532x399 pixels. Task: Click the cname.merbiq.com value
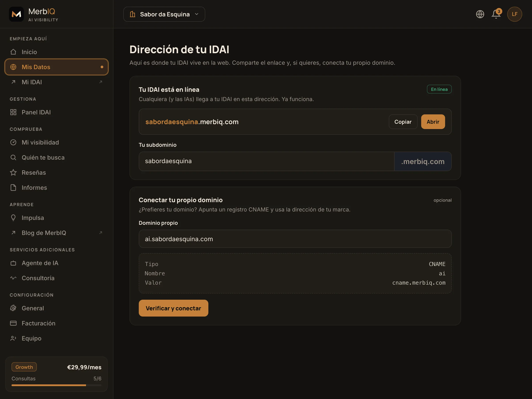point(419,283)
